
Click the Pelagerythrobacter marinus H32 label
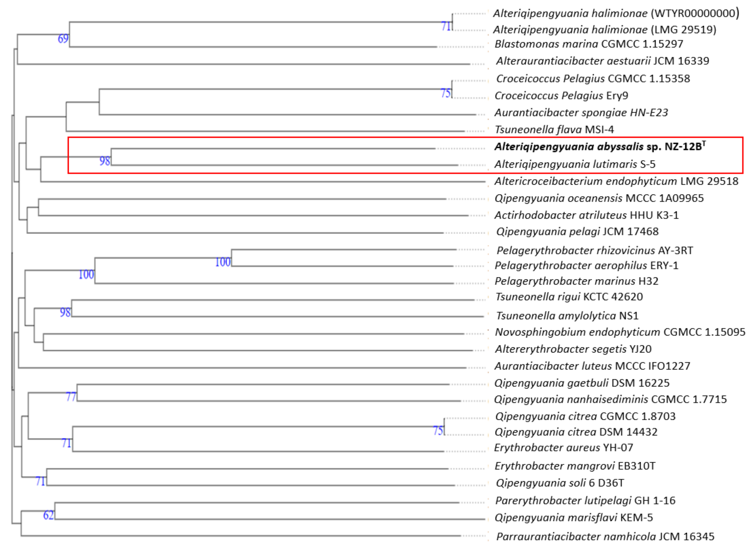(576, 281)
